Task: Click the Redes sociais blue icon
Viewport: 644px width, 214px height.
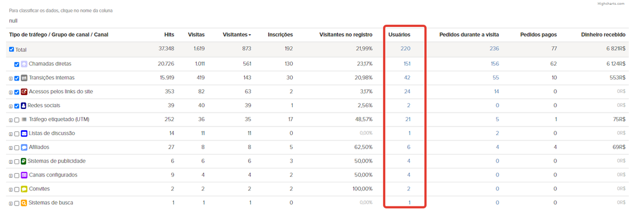Action: click(x=24, y=106)
